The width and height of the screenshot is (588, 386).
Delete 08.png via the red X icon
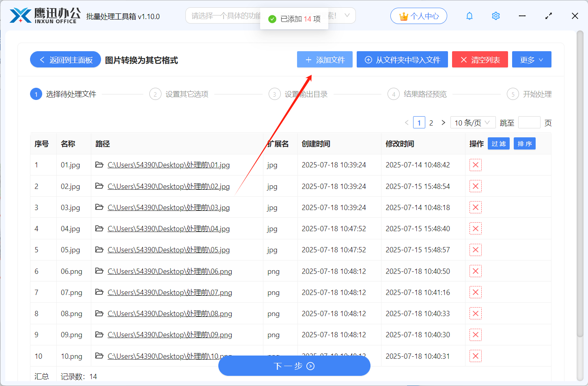[x=476, y=313]
